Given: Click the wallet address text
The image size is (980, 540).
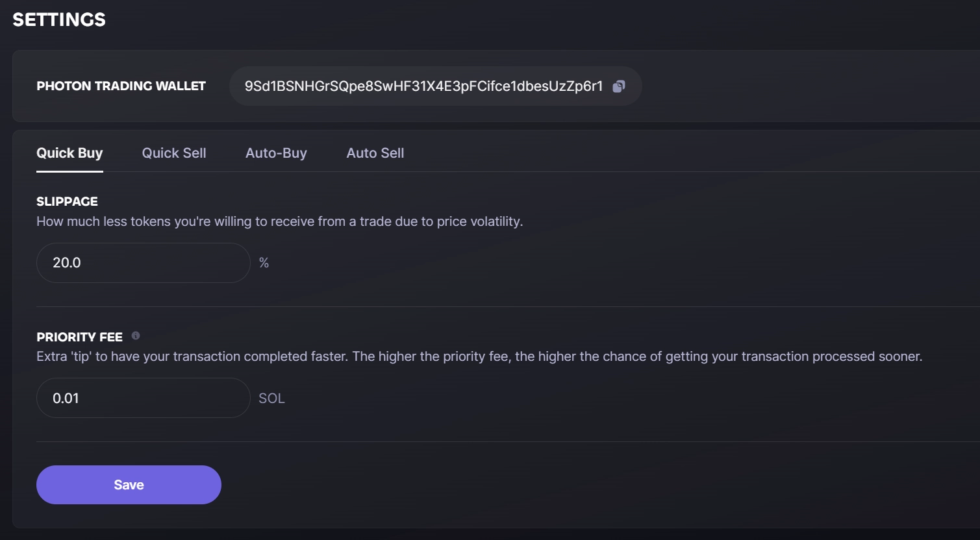Looking at the screenshot, I should point(423,86).
